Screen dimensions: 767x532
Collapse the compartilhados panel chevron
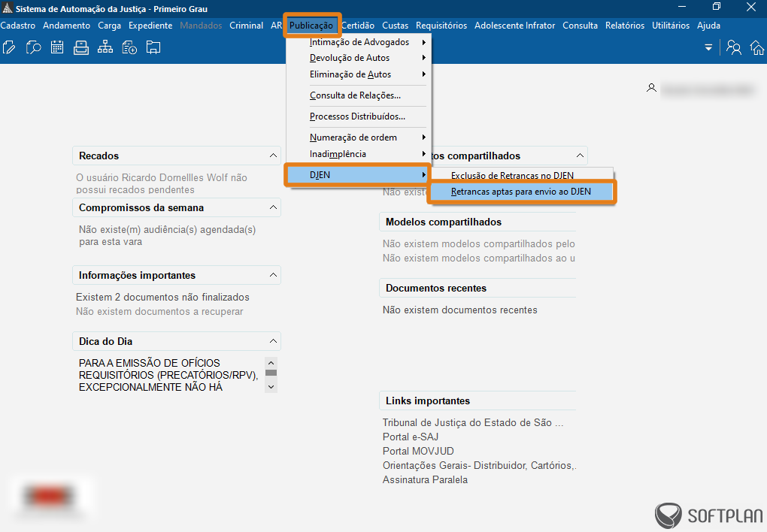click(x=580, y=156)
